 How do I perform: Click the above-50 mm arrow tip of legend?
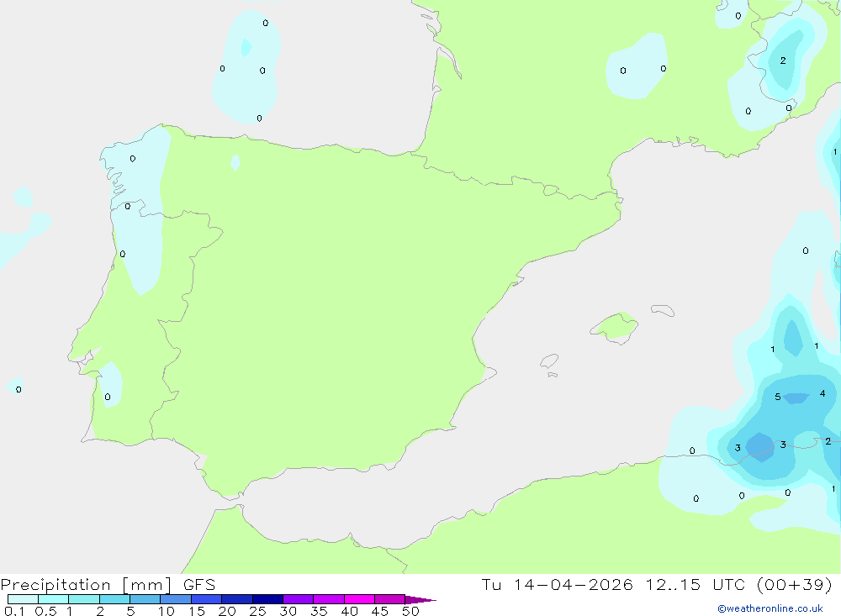(420, 599)
